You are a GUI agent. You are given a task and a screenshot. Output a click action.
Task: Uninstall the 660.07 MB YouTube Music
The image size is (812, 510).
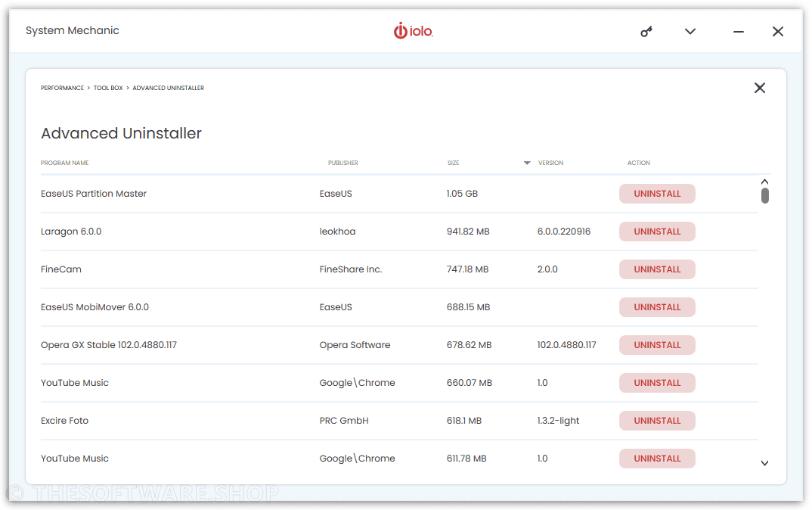point(657,383)
